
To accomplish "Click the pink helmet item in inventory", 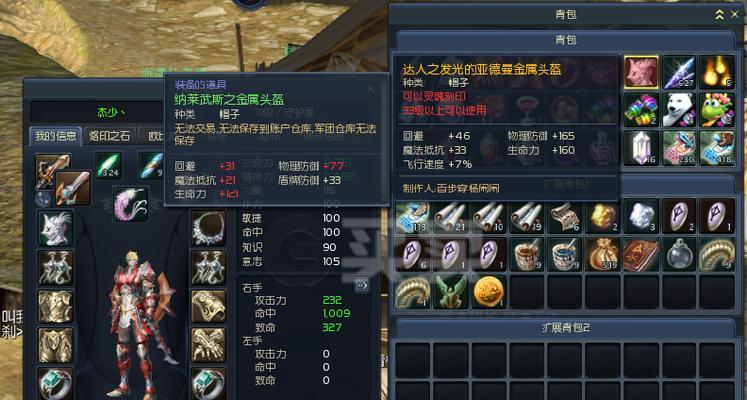I will [x=641, y=72].
